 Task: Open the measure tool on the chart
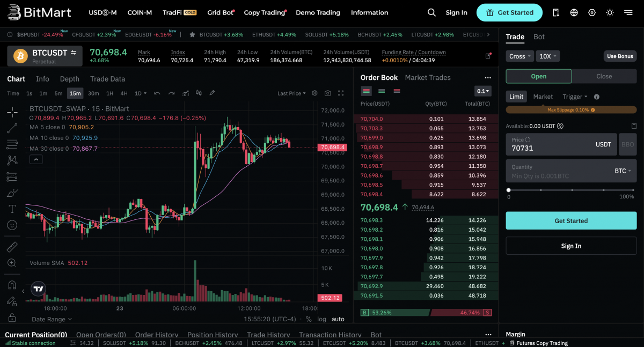(x=12, y=247)
